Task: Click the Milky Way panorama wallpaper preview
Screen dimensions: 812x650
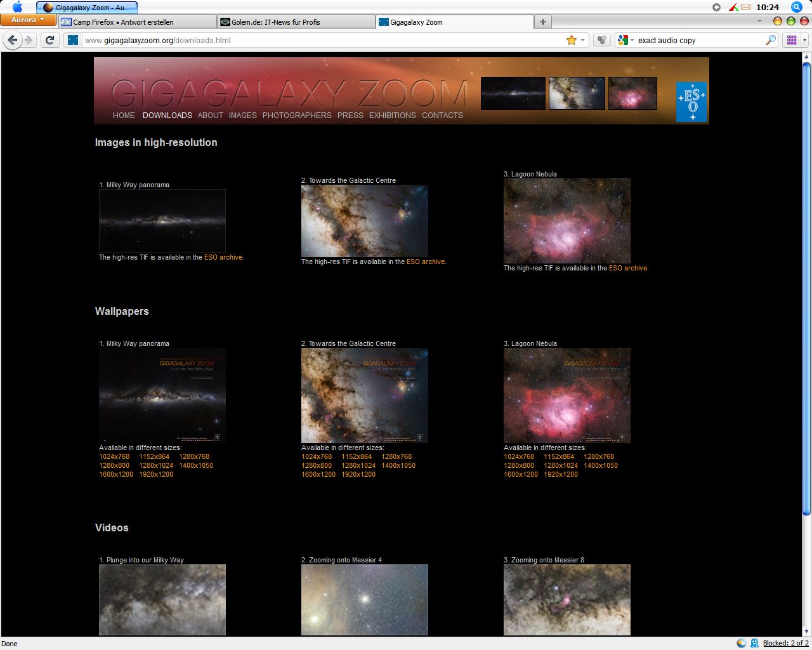Action: click(x=162, y=395)
